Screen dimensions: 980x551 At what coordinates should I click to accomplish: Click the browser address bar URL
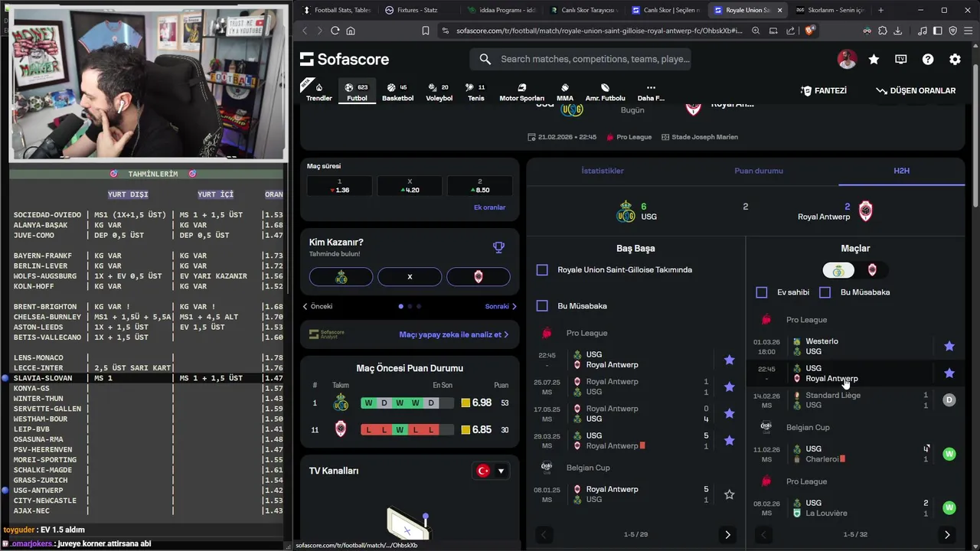pyautogui.click(x=599, y=31)
